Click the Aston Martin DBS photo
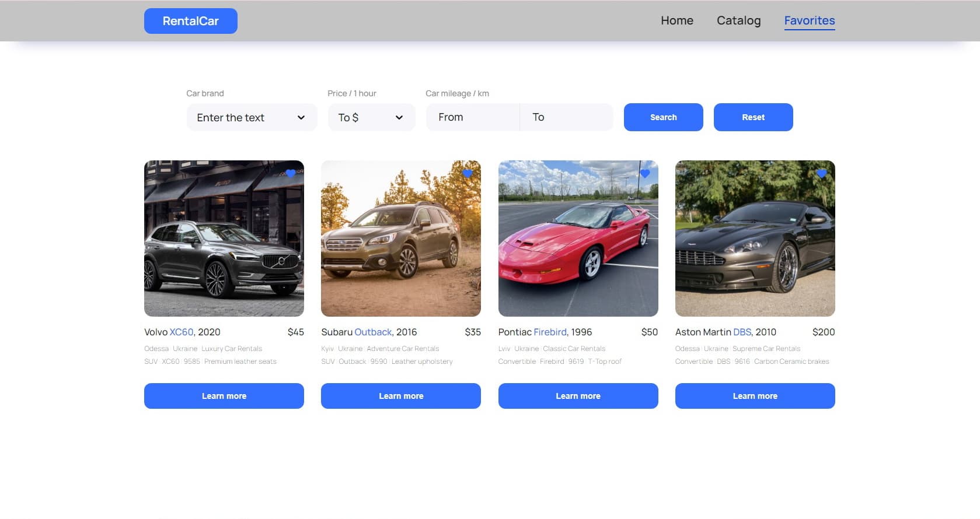 click(x=755, y=239)
